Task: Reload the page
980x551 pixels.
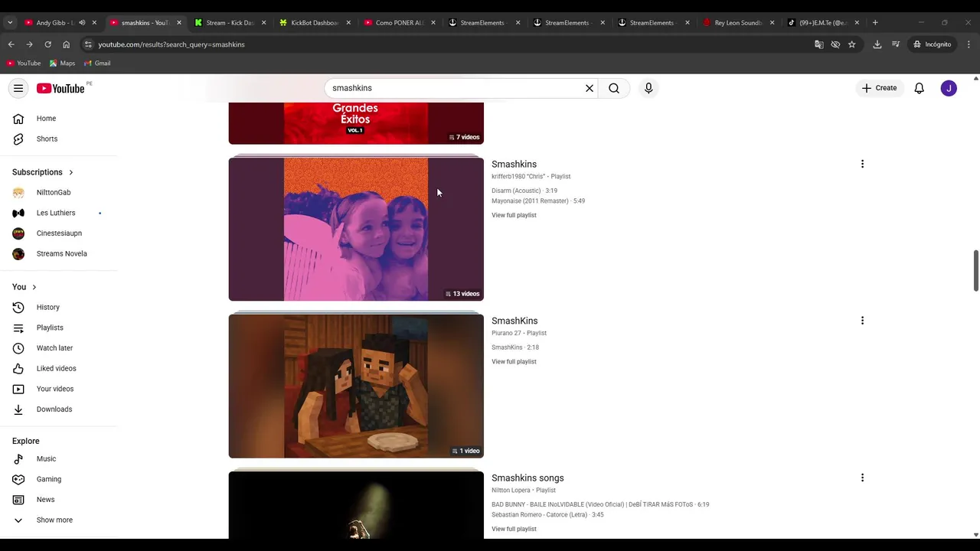Action: 47,44
